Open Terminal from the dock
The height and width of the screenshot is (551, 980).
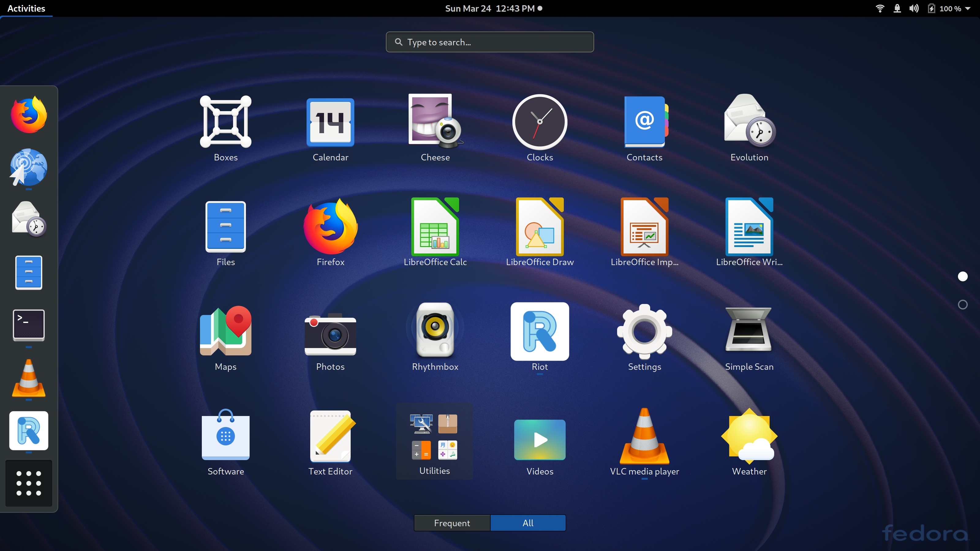click(28, 325)
